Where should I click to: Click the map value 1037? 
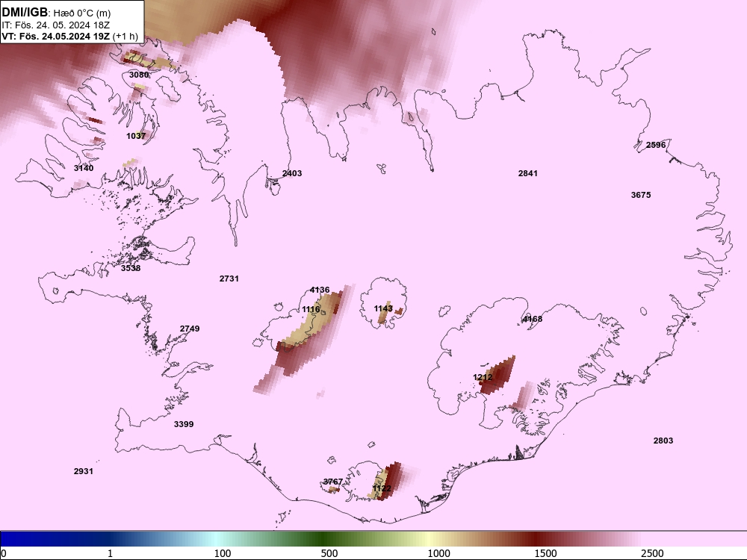point(136,136)
